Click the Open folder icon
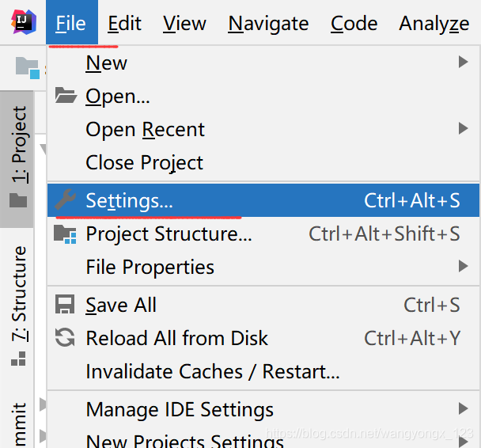 tap(65, 97)
